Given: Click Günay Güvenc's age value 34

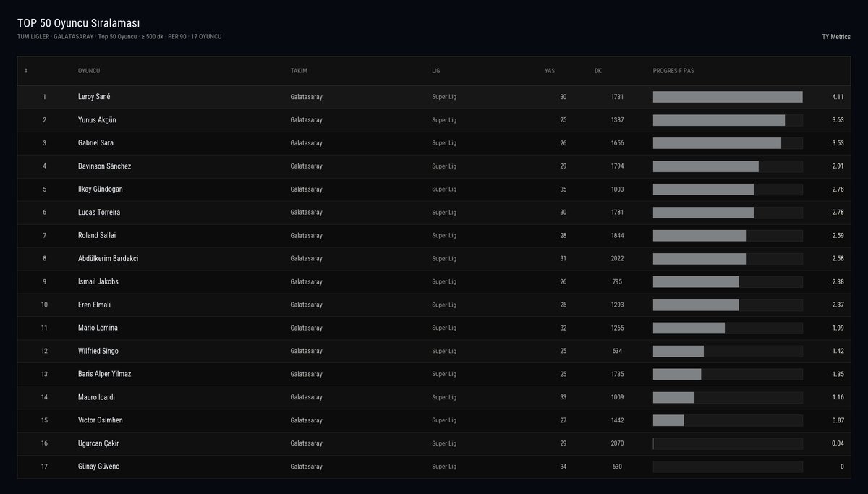Looking at the screenshot, I should 563,467.
